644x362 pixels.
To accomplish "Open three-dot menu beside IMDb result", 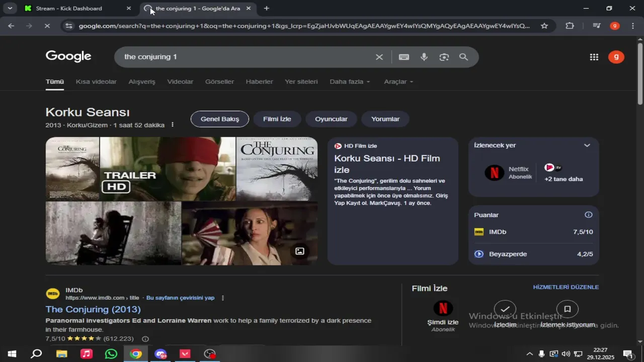I will (223, 298).
